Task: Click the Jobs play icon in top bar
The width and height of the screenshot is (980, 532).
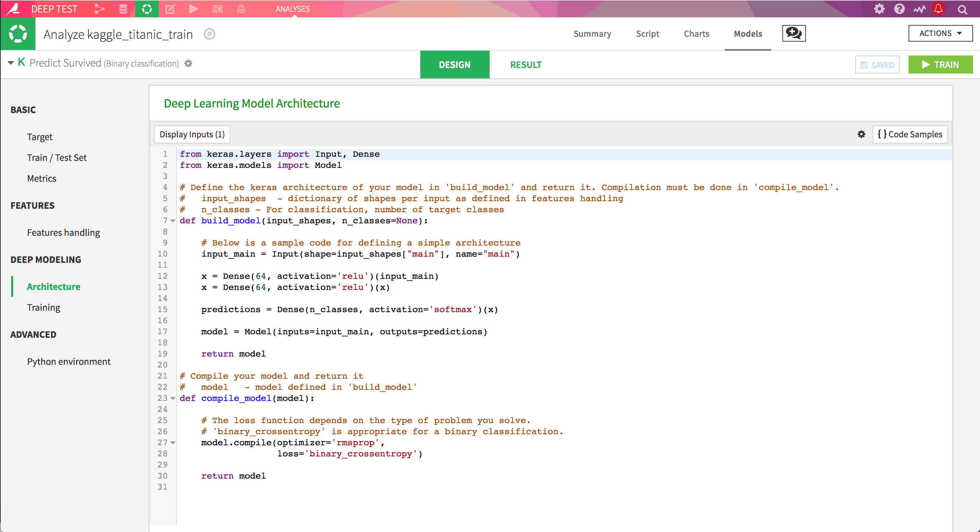Action: pyautogui.click(x=194, y=9)
